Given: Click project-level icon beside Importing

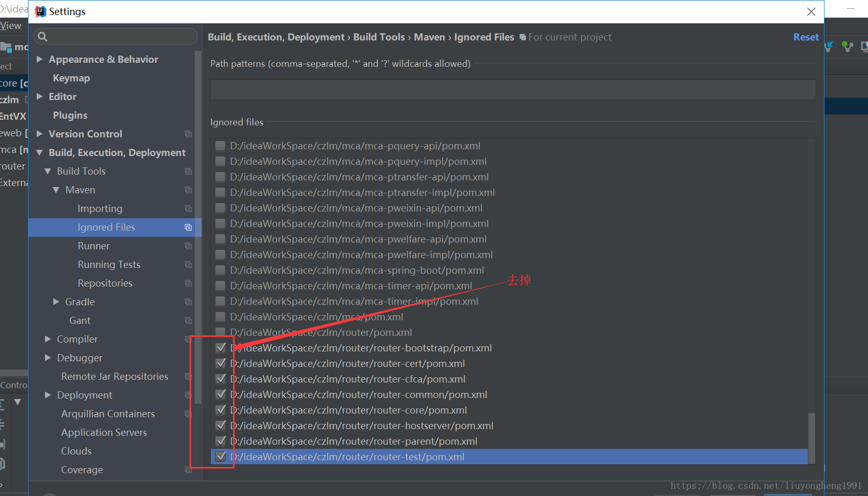Looking at the screenshot, I should click(189, 208).
